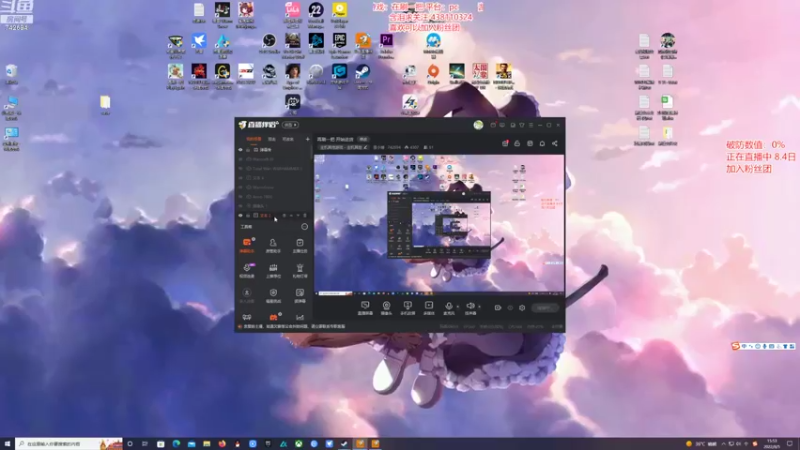Move the selected source down
The image size is (800, 450).
(x=298, y=216)
